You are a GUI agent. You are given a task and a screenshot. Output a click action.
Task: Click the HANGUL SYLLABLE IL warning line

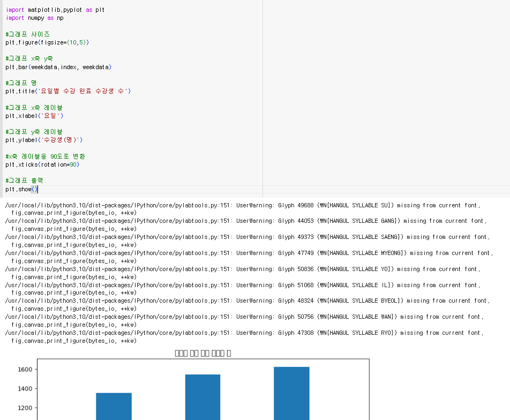click(243, 285)
